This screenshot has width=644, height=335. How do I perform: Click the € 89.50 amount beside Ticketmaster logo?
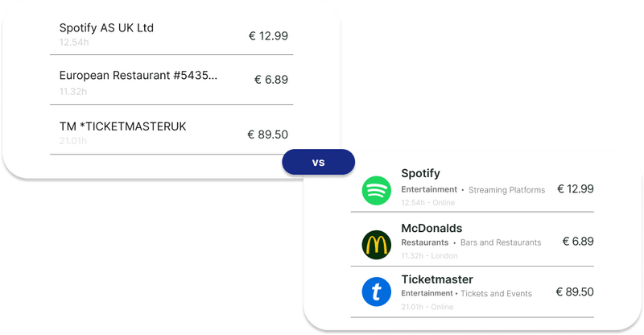[x=574, y=292]
